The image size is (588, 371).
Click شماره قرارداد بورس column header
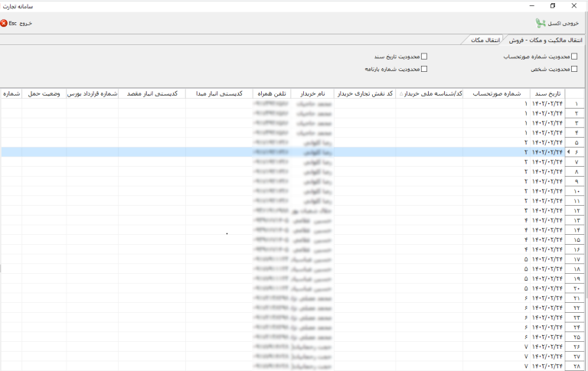[92, 93]
